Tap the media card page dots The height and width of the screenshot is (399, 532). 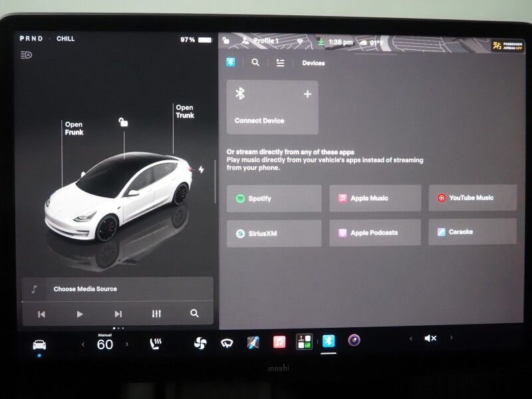coord(118,328)
